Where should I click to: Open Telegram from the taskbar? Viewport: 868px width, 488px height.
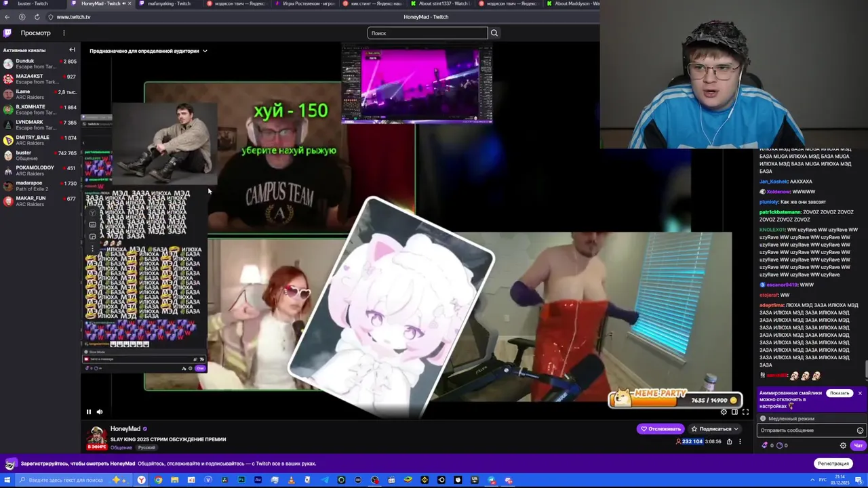point(325,480)
